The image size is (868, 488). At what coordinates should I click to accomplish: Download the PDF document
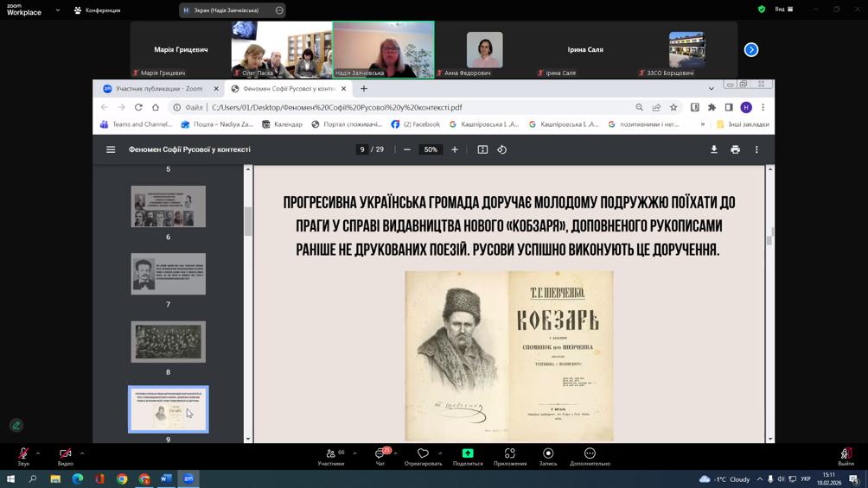pos(713,149)
